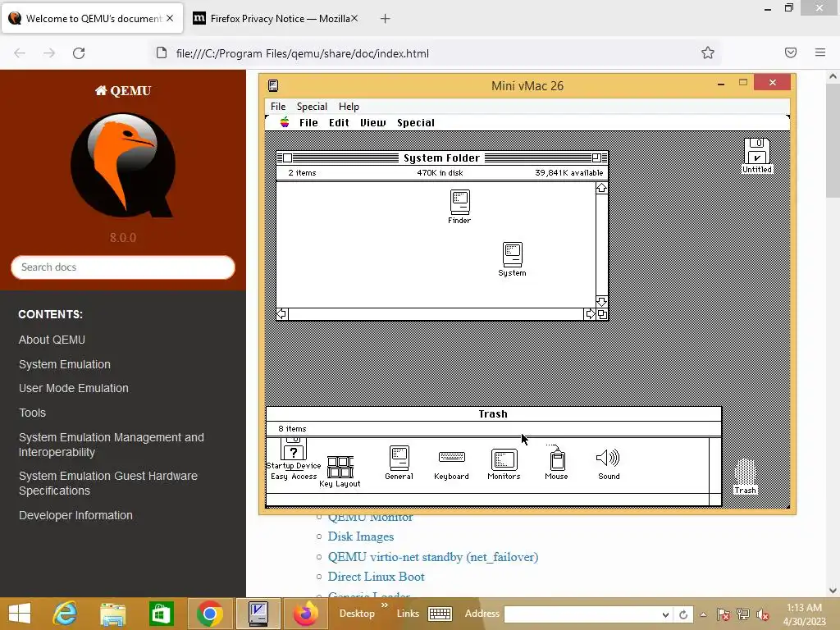Screen dimensions: 840x630
Task: Open the About QEMU link
Action: pos(52,340)
